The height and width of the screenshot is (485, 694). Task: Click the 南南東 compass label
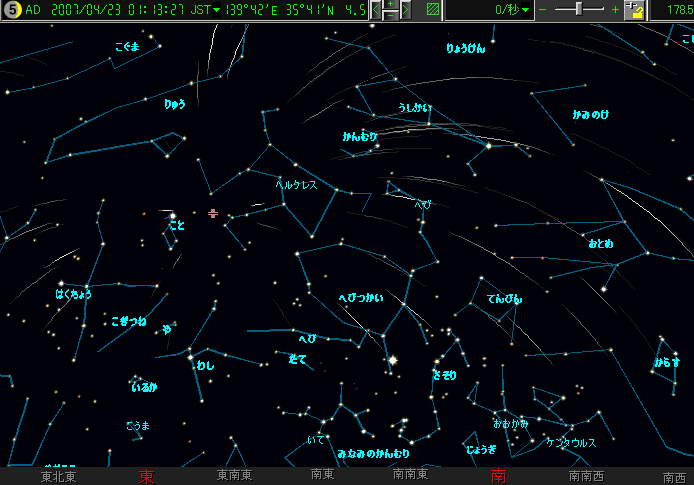pyautogui.click(x=410, y=476)
